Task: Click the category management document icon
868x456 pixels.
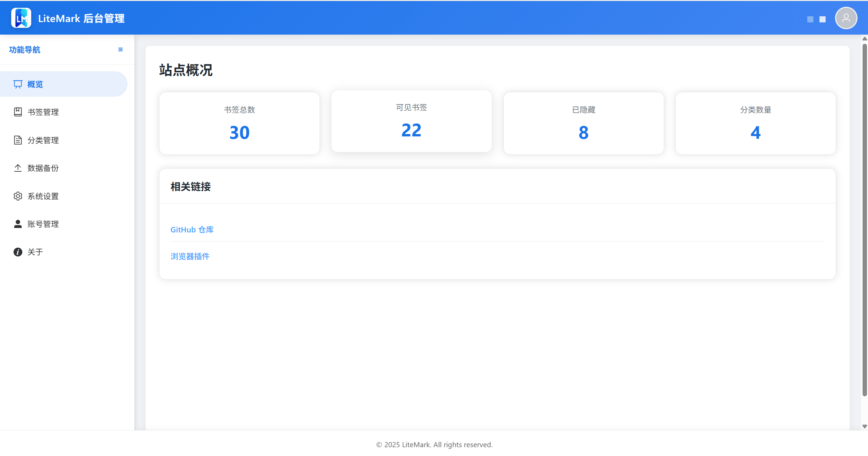Action: click(18, 140)
